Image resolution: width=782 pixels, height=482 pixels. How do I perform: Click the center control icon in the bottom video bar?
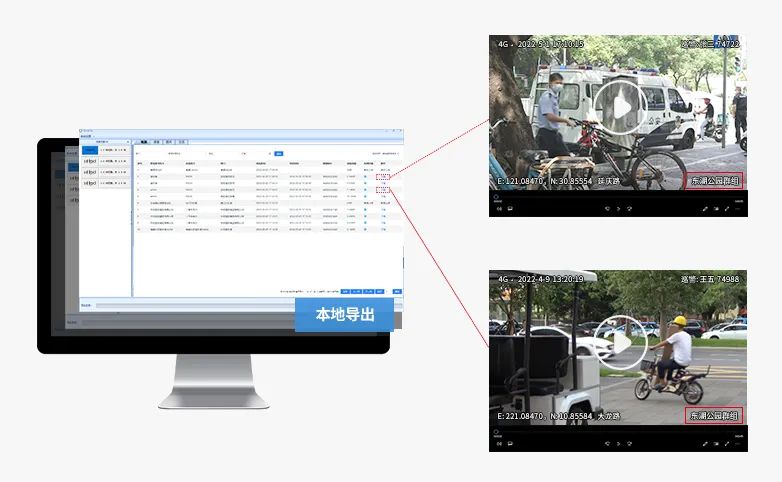[x=618, y=442]
